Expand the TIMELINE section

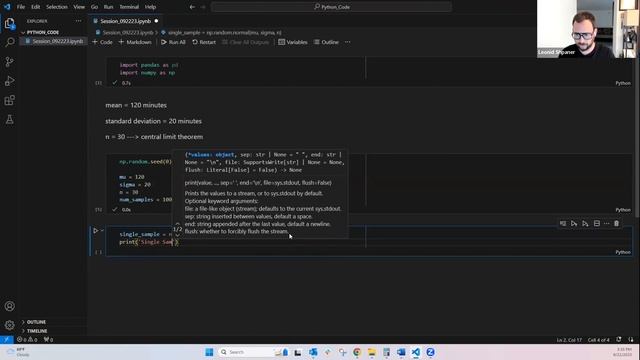(x=37, y=331)
